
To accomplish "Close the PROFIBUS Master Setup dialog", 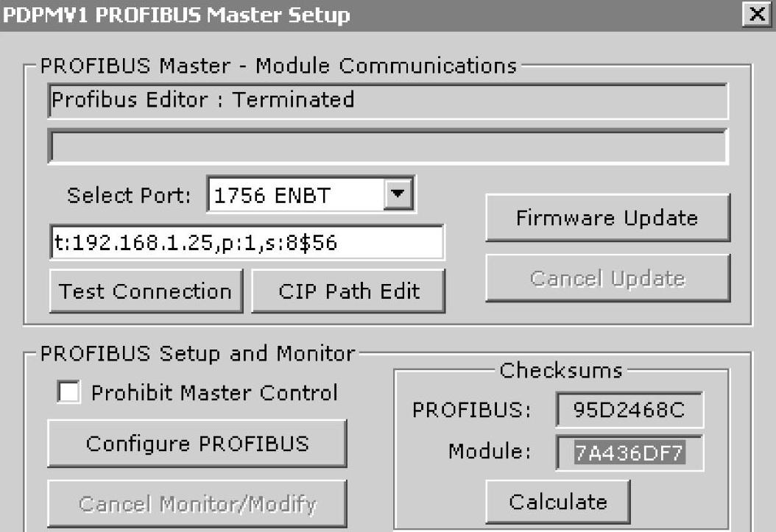I will point(757,14).
